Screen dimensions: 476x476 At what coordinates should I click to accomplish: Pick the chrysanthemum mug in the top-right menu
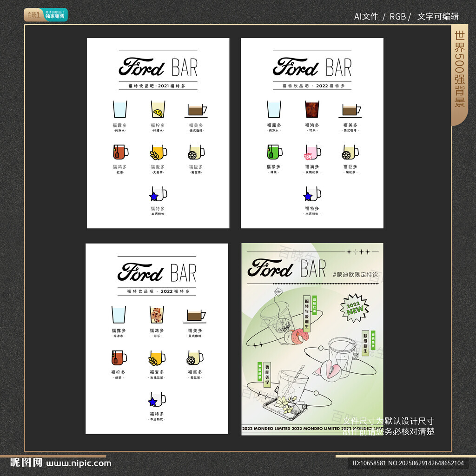pyautogui.click(x=350, y=152)
